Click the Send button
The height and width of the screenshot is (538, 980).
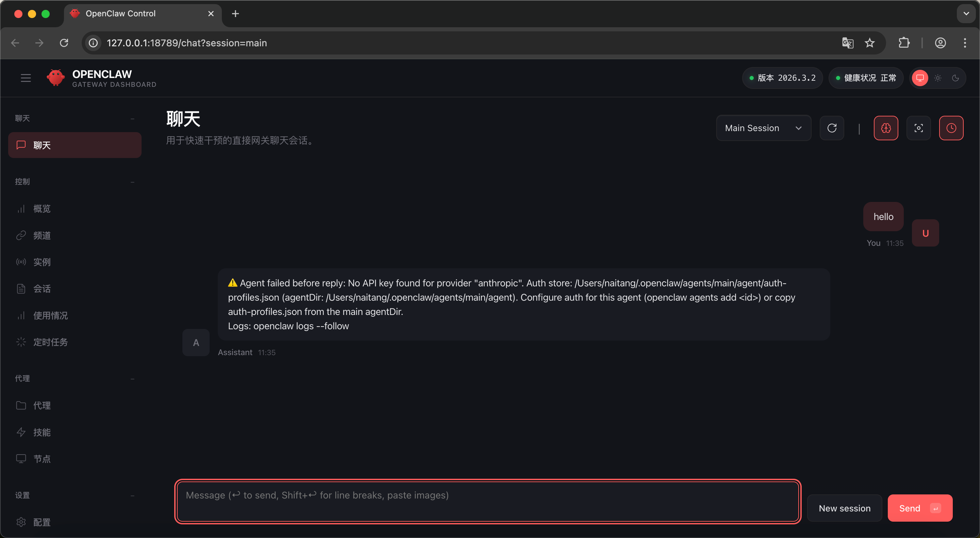pyautogui.click(x=919, y=508)
